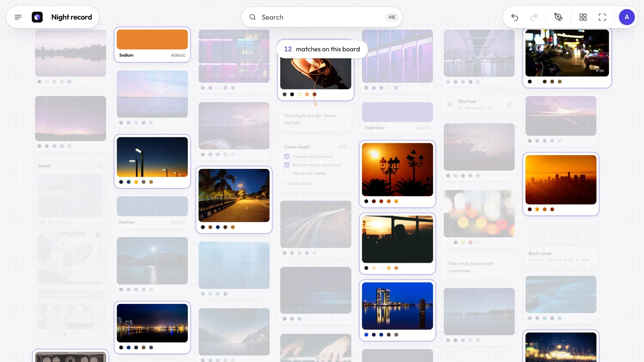This screenshot has width=644, height=362.
Task: Click the 12 matches on this board label
Action: [322, 49]
